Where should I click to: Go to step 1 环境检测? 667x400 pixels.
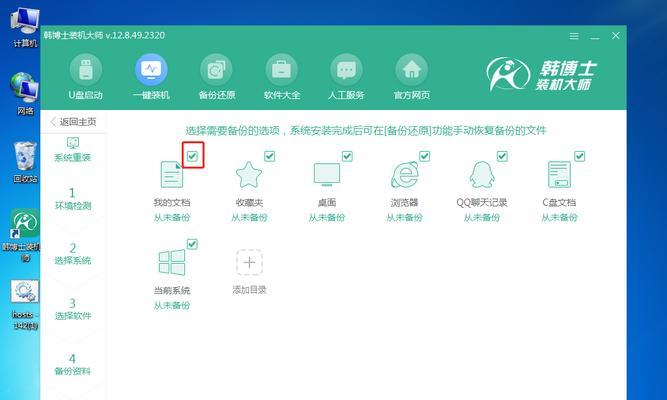(x=73, y=199)
